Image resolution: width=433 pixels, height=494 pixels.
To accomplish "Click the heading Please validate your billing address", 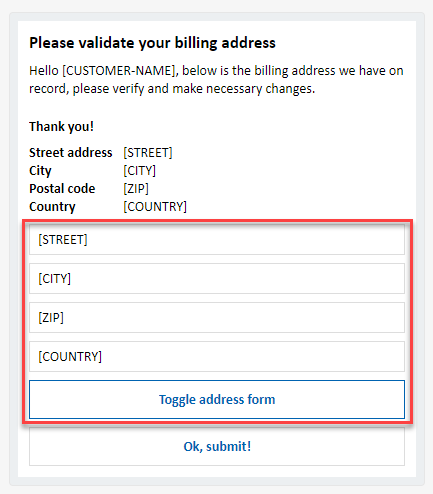I will click(x=152, y=43).
